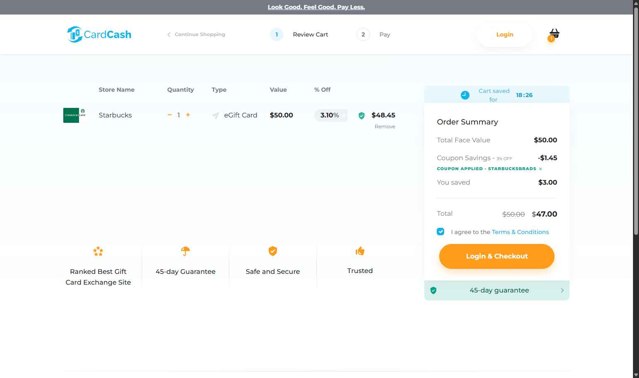The height and width of the screenshot is (378, 639).
Task: Click the Quantity column header
Action: point(180,90)
